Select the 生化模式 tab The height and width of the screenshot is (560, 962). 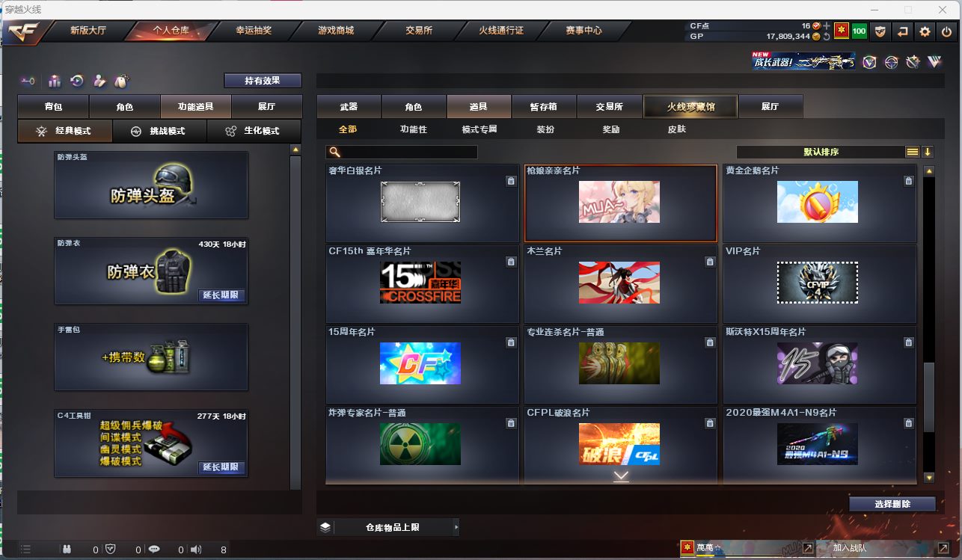pos(254,131)
